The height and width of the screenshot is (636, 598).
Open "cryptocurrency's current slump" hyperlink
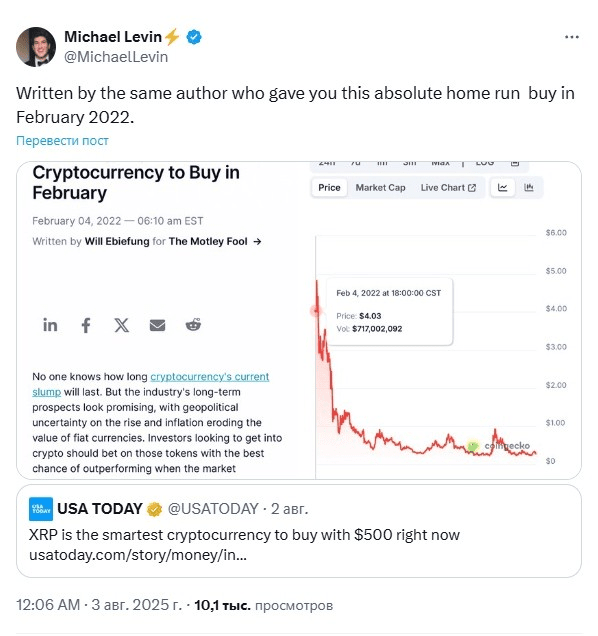(151, 384)
